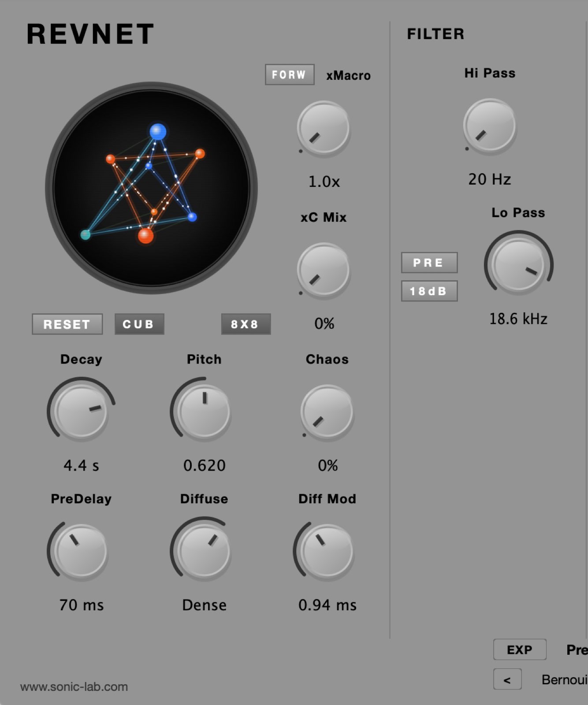The image size is (588, 705).
Task: Go to previous preset with < button
Action: (507, 679)
